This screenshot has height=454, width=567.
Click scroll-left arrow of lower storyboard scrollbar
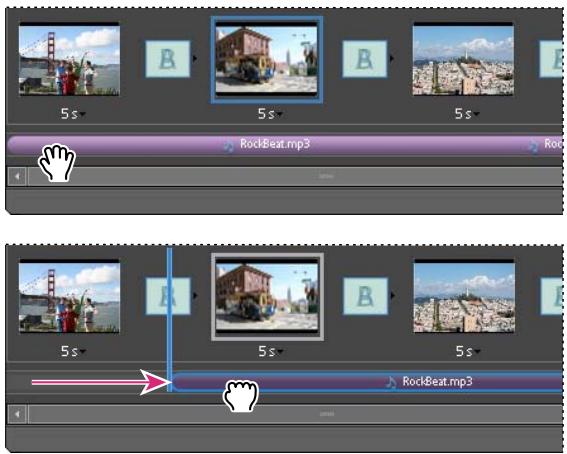(x=17, y=414)
